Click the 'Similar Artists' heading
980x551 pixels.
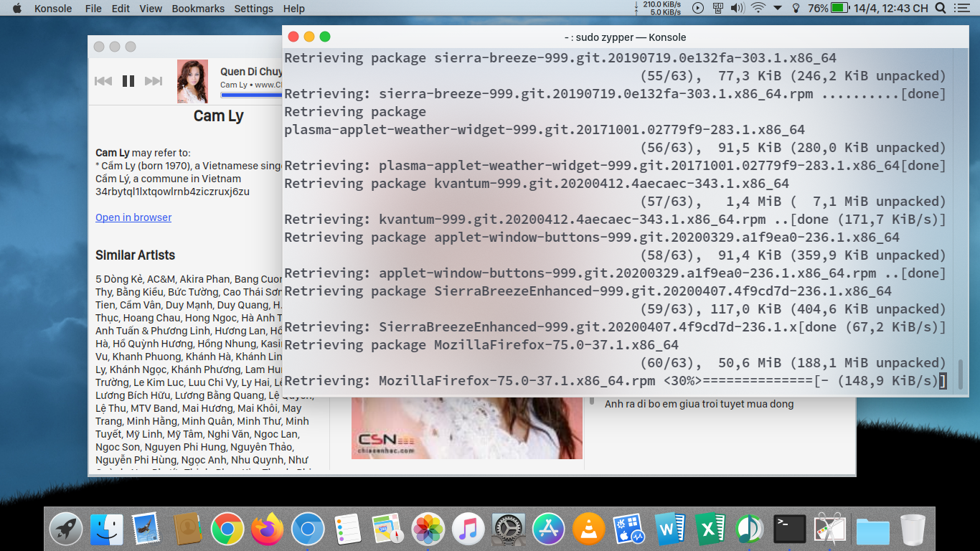(x=135, y=255)
